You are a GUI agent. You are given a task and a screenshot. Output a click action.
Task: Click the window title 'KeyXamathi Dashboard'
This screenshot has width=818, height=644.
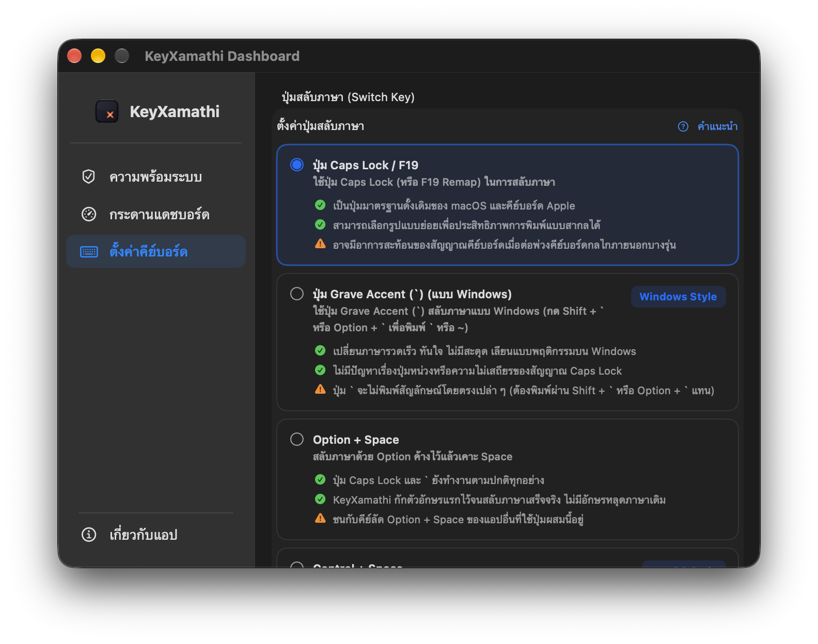pyautogui.click(x=222, y=56)
